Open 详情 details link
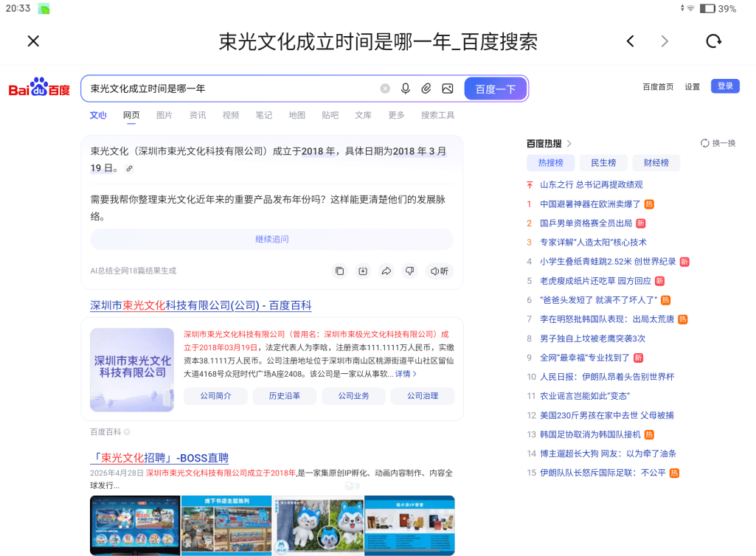Image resolution: width=756 pixels, height=556 pixels. point(406,374)
